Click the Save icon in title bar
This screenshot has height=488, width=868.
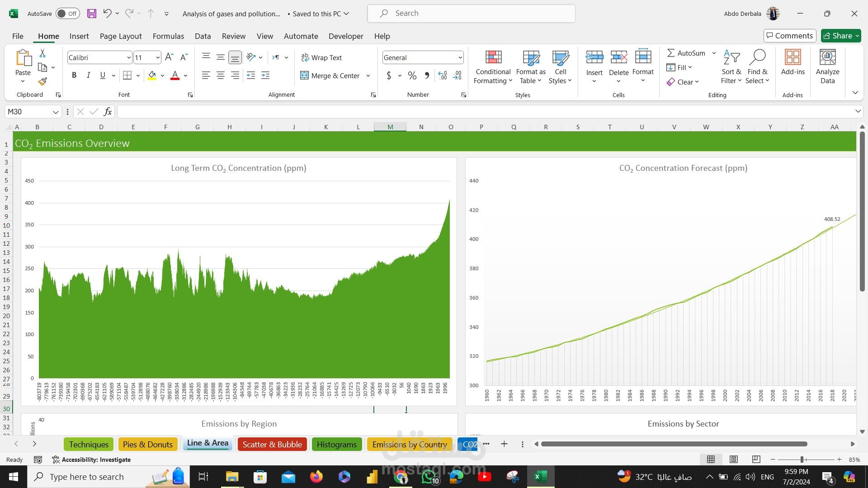tap(92, 14)
